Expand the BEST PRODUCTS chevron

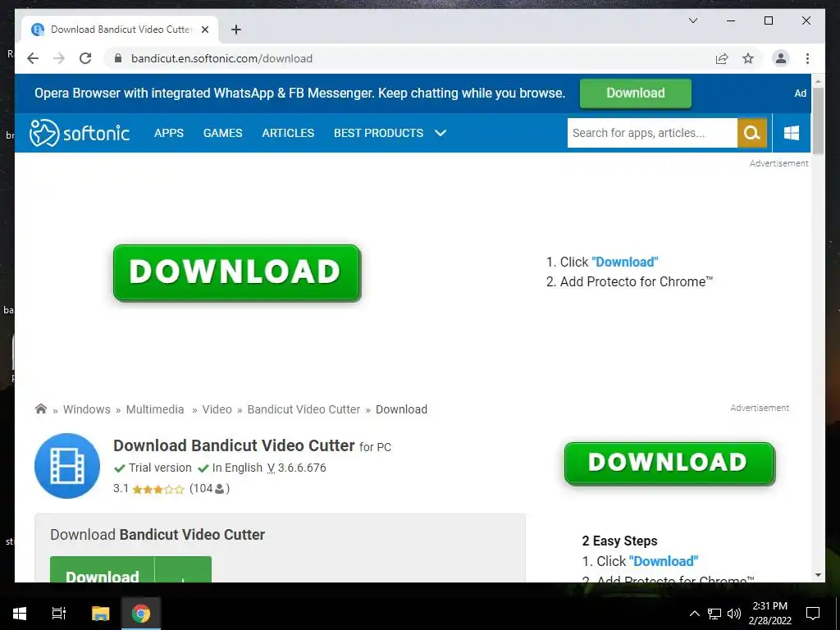coord(441,133)
